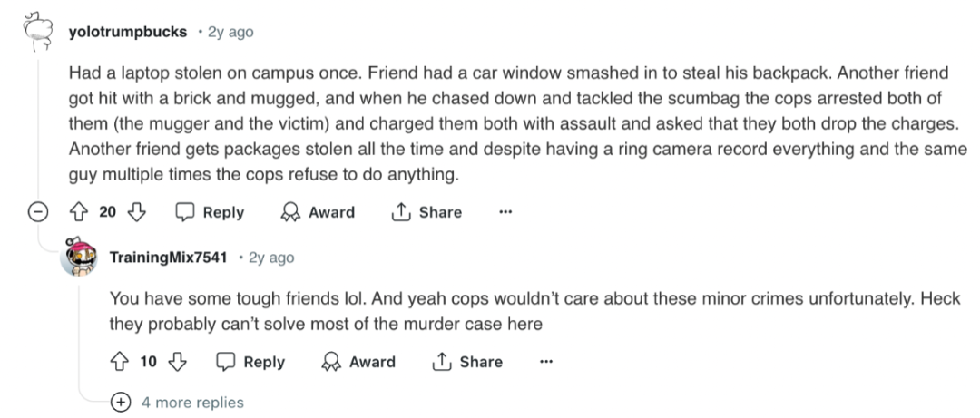
Task: Expand 4 more replies
Action: (x=181, y=402)
